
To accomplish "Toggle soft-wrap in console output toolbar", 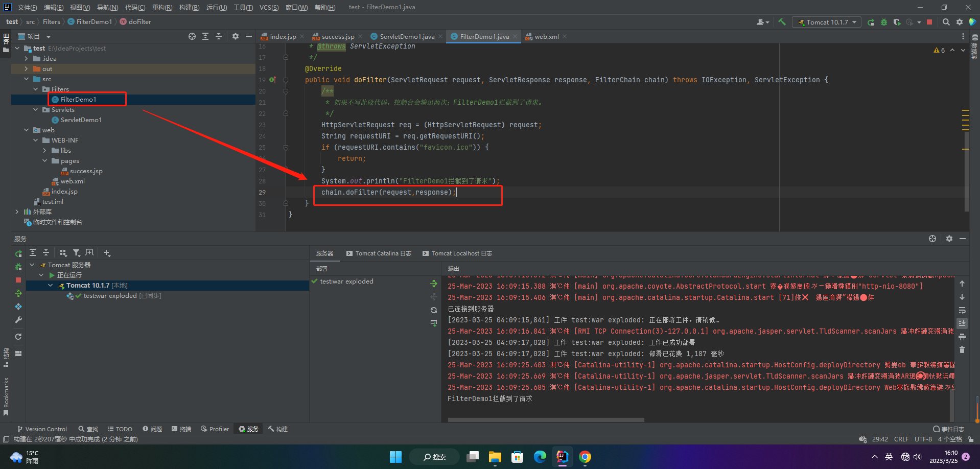I will [x=962, y=310].
